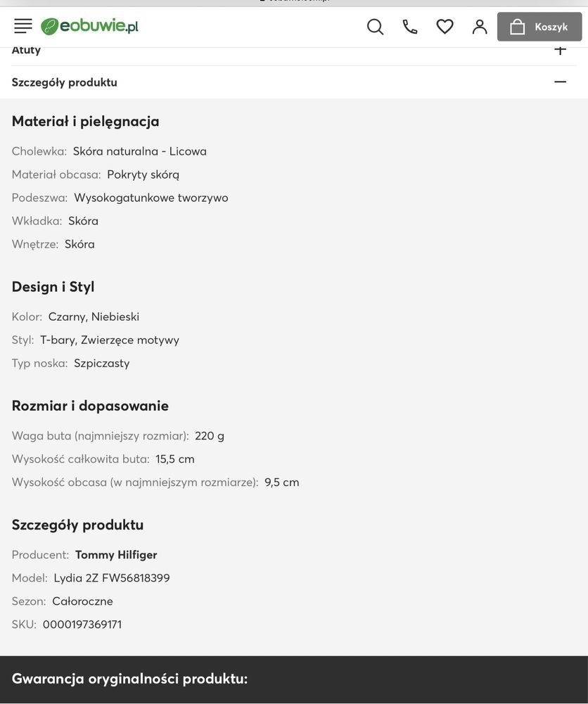Viewport: 588px width, 704px height.
Task: Click the heel height value 9,5 cm
Action: 281,482
